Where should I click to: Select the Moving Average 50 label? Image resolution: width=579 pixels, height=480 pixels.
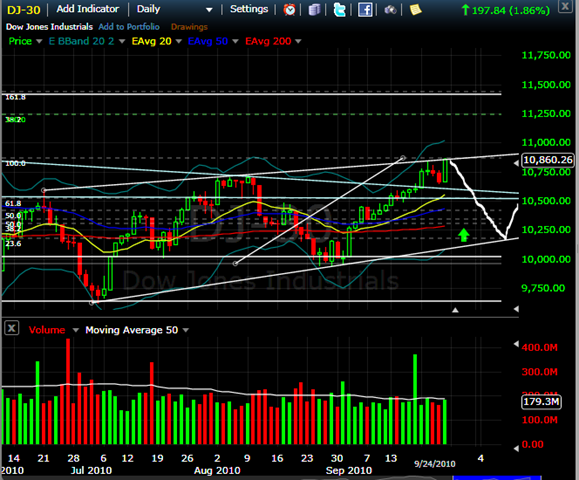click(x=132, y=330)
